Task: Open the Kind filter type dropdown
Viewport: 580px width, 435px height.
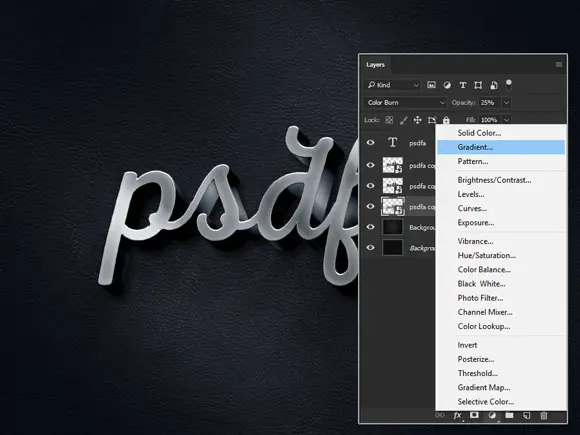Action: point(393,85)
